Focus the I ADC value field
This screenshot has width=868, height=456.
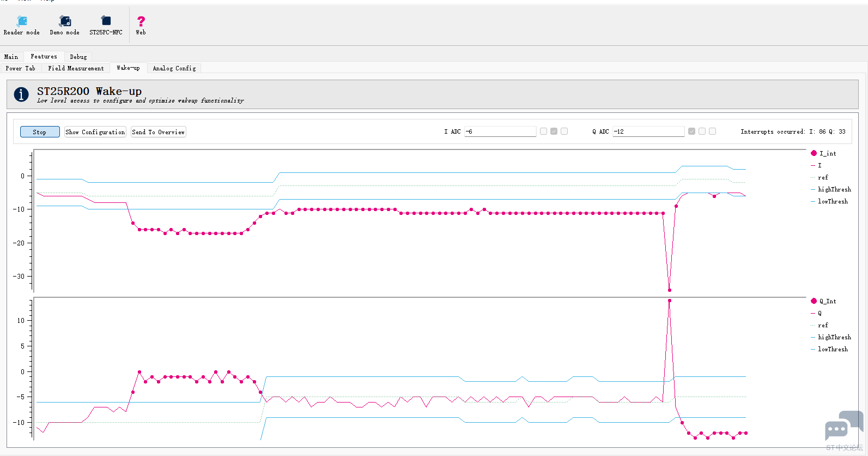pyautogui.click(x=500, y=131)
